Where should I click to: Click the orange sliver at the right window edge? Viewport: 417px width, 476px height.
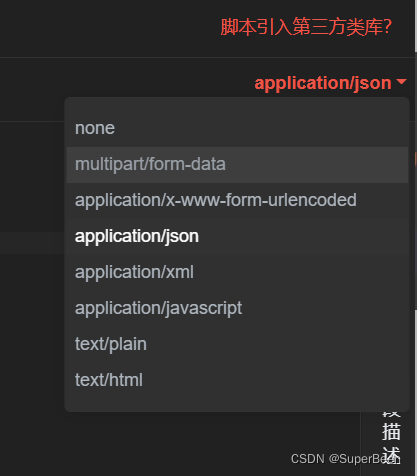coord(416,159)
